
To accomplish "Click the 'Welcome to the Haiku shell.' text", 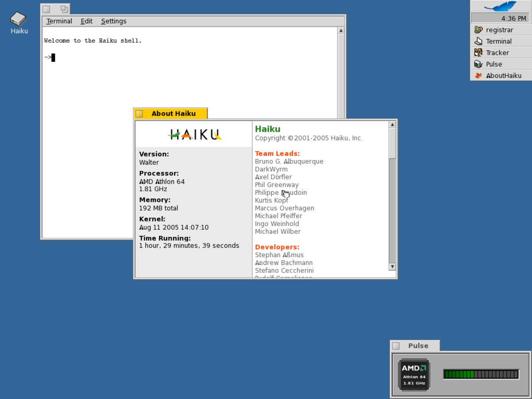I will click(93, 41).
